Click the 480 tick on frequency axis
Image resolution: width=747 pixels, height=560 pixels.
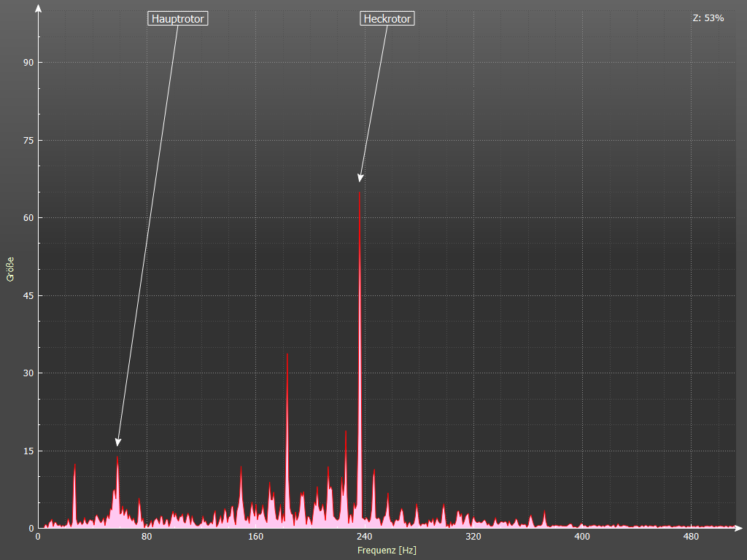click(x=690, y=537)
